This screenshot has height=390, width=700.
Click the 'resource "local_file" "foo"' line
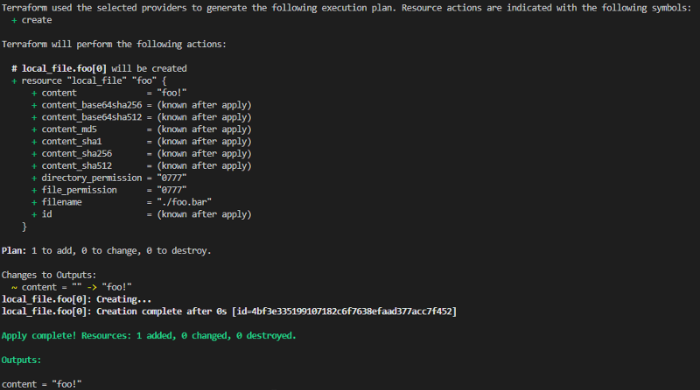[89, 81]
